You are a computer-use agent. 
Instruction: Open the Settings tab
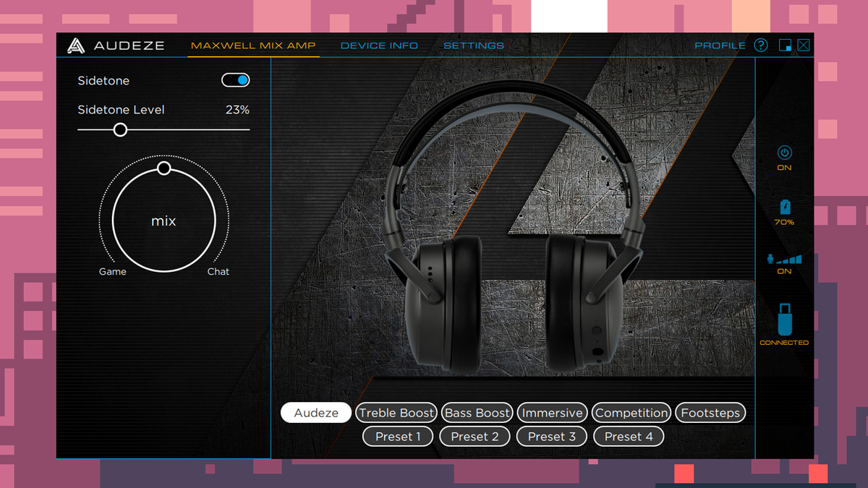pos(473,46)
